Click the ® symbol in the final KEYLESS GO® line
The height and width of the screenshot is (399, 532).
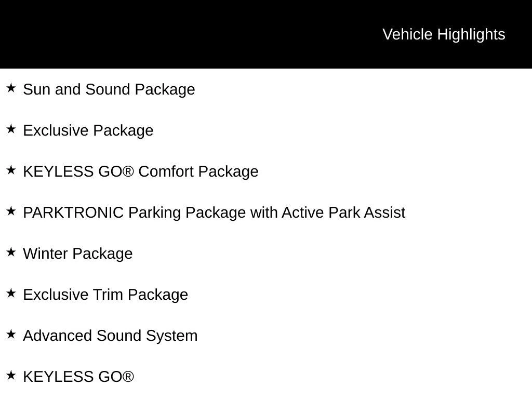(129, 377)
